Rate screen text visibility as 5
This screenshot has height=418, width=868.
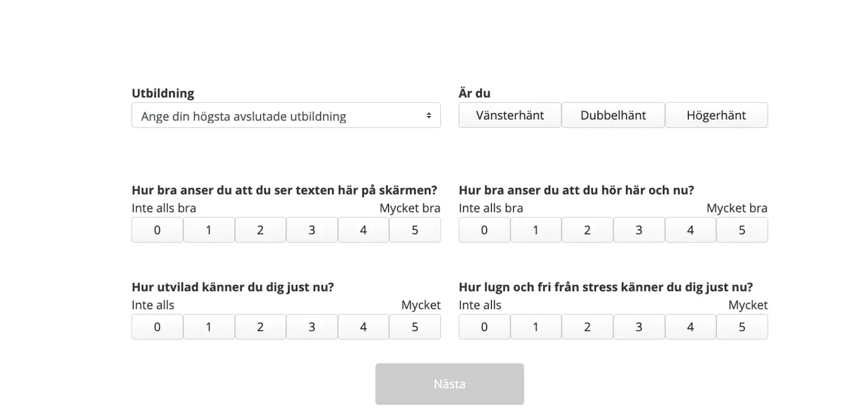click(x=414, y=230)
